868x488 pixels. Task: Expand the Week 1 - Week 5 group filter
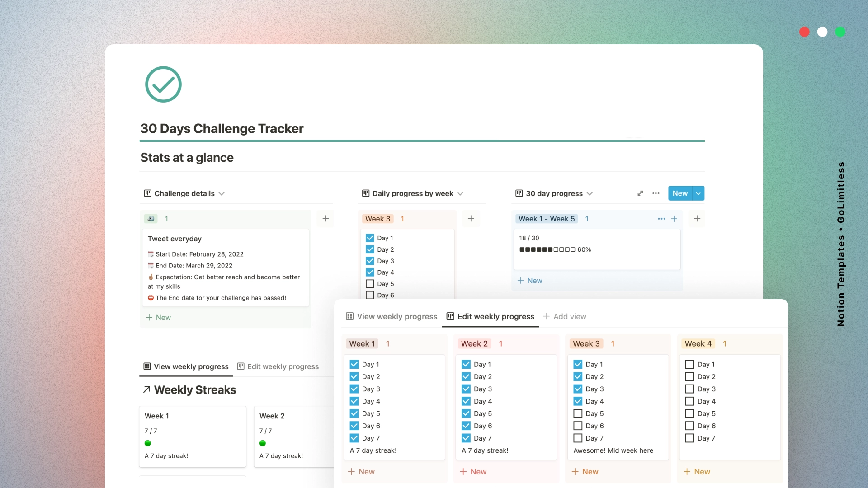point(546,219)
